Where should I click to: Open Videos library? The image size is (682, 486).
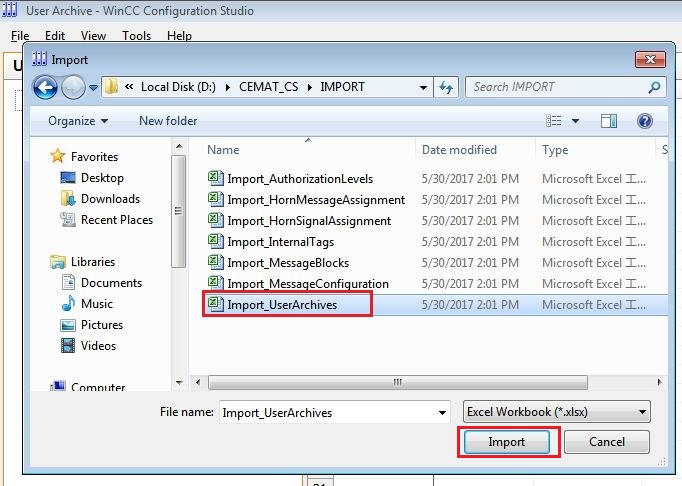(x=89, y=345)
